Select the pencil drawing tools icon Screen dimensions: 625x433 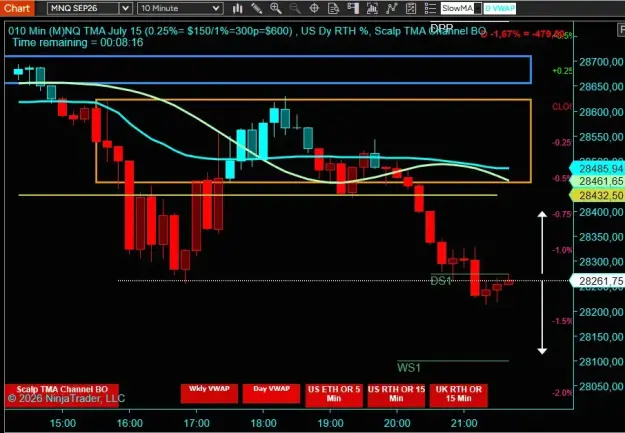[257, 8]
